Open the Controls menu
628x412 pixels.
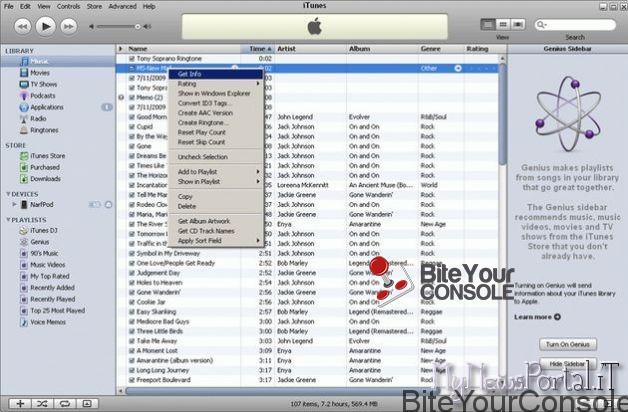tap(68, 6)
